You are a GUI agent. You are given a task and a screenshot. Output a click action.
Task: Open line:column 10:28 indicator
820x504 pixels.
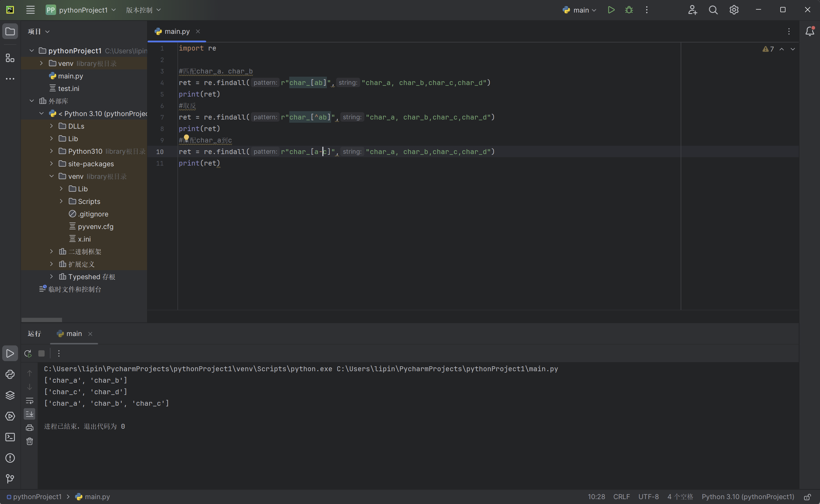(x=596, y=497)
